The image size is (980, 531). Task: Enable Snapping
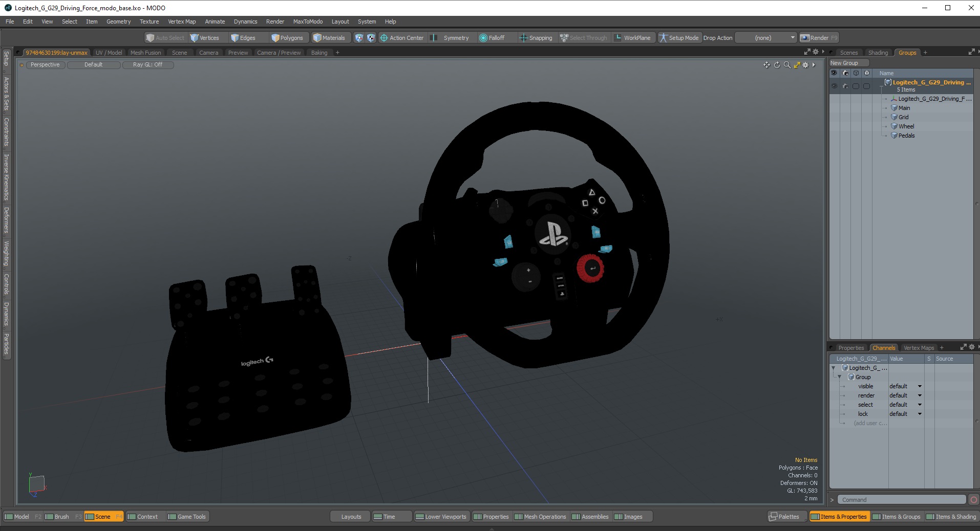click(x=536, y=38)
